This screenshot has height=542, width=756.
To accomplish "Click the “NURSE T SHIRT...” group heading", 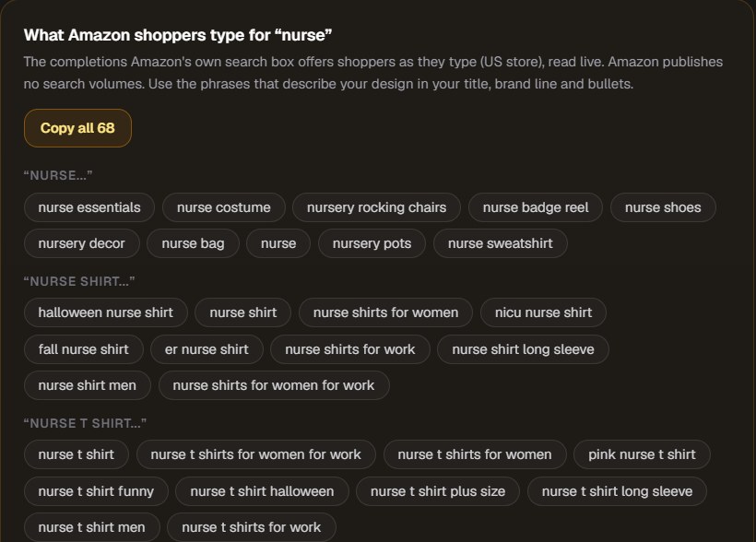I will pos(85,423).
